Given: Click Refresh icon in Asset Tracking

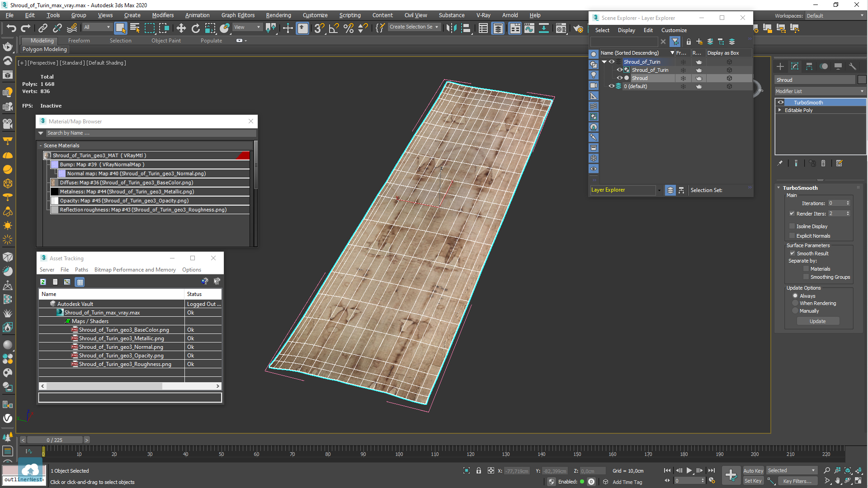Looking at the screenshot, I should point(43,282).
